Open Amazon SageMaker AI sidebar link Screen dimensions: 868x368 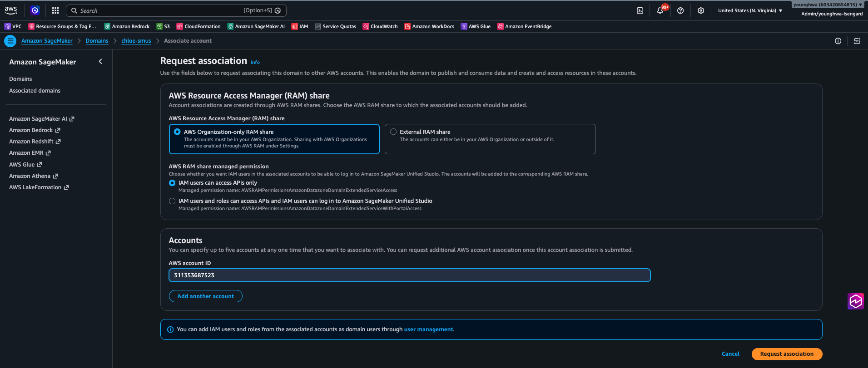(x=42, y=119)
